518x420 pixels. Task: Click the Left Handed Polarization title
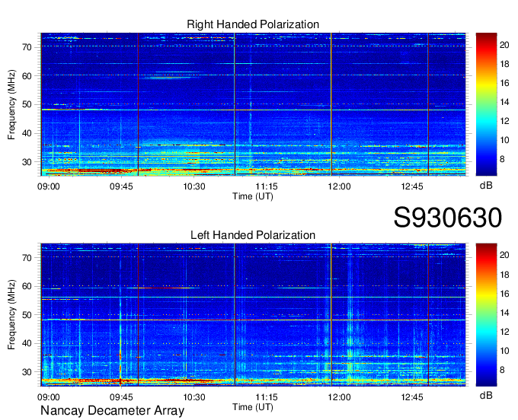[253, 235]
